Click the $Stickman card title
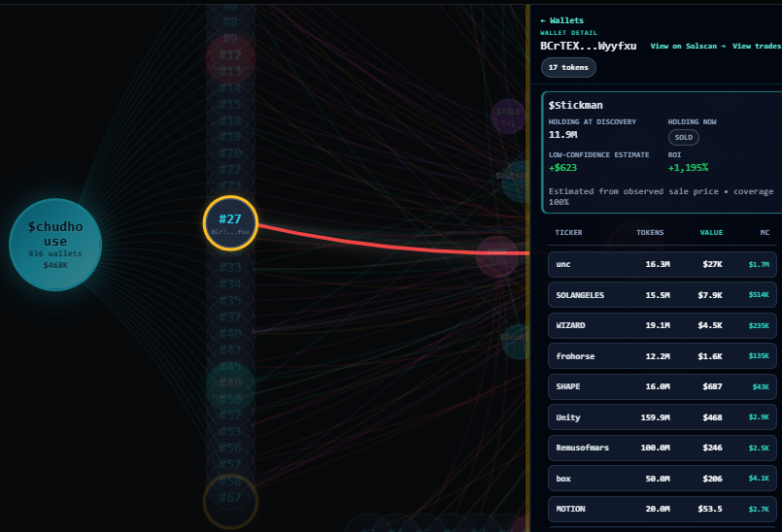The width and height of the screenshot is (782, 532). tap(575, 105)
